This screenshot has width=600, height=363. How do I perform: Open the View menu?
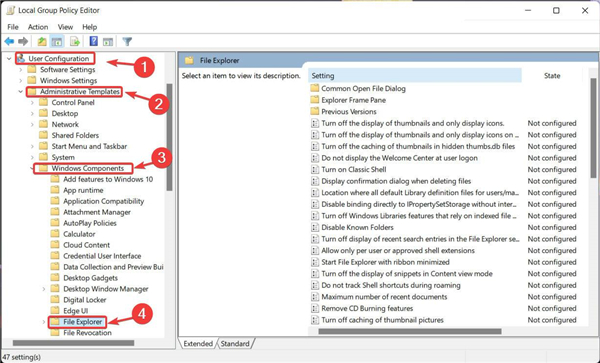(65, 27)
